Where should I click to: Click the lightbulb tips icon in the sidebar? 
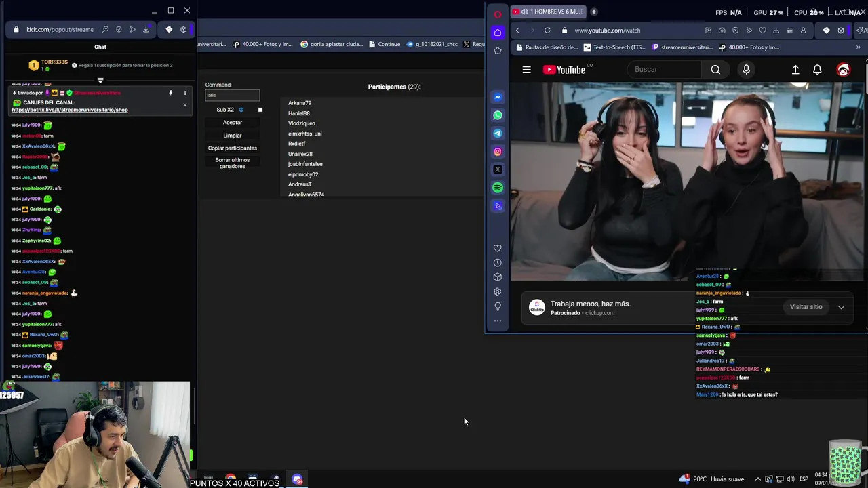click(498, 306)
